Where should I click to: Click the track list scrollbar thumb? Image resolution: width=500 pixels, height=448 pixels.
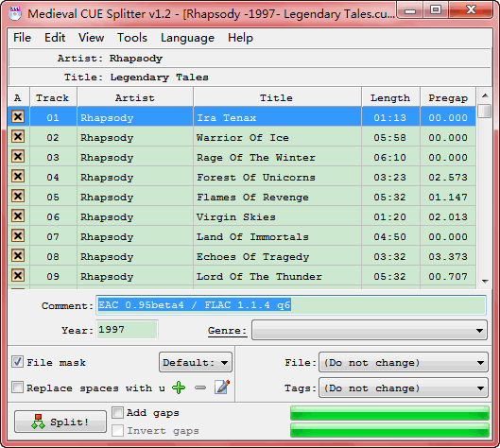click(485, 111)
